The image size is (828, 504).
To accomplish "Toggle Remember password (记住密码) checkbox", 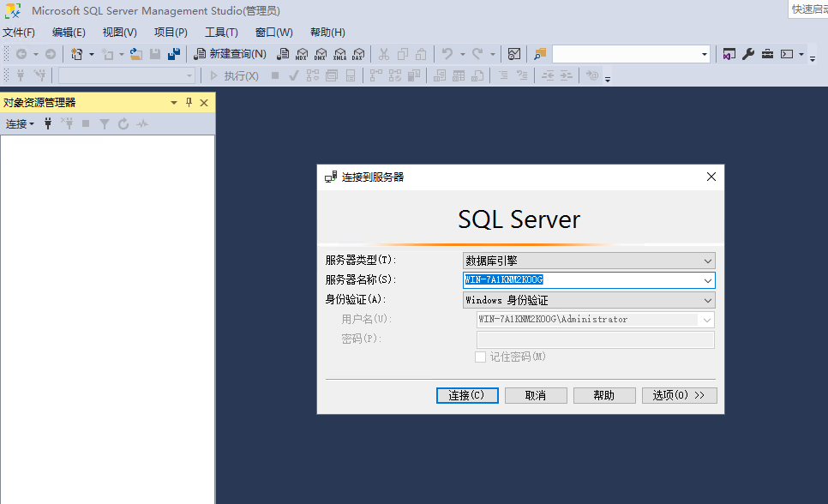I will 480,357.
